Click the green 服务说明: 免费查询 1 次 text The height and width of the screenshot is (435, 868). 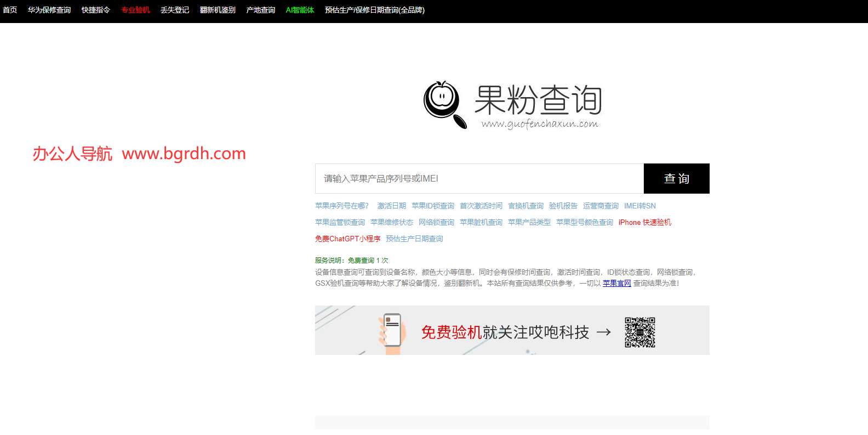[352, 261]
